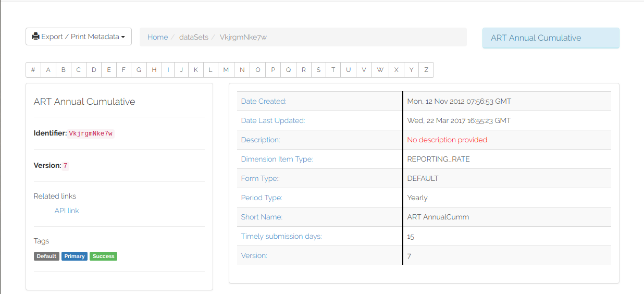
Task: Filter by letter K
Action: click(x=196, y=70)
